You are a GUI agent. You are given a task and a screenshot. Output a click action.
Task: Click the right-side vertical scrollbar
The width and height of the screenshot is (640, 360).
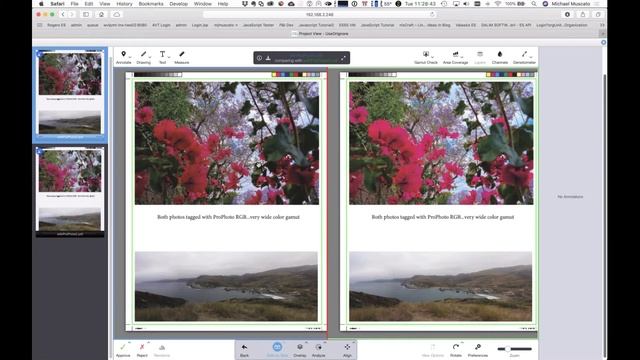pyautogui.click(x=604, y=216)
